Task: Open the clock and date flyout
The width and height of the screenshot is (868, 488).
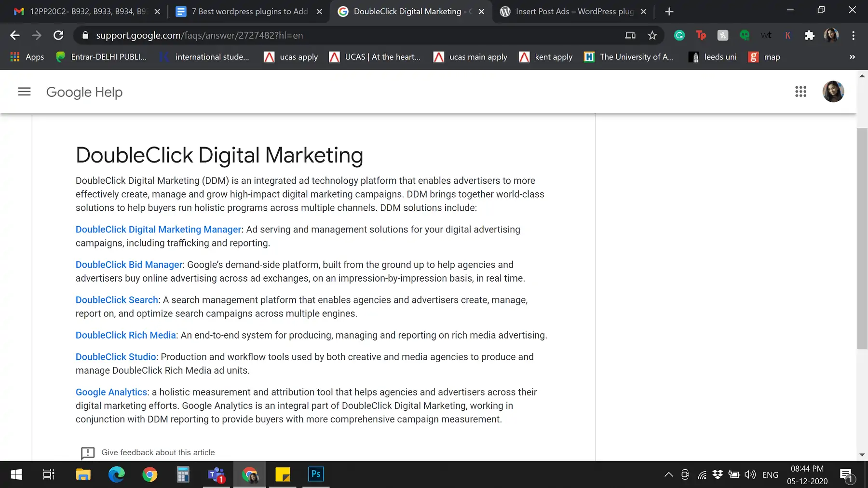Action: [807, 475]
